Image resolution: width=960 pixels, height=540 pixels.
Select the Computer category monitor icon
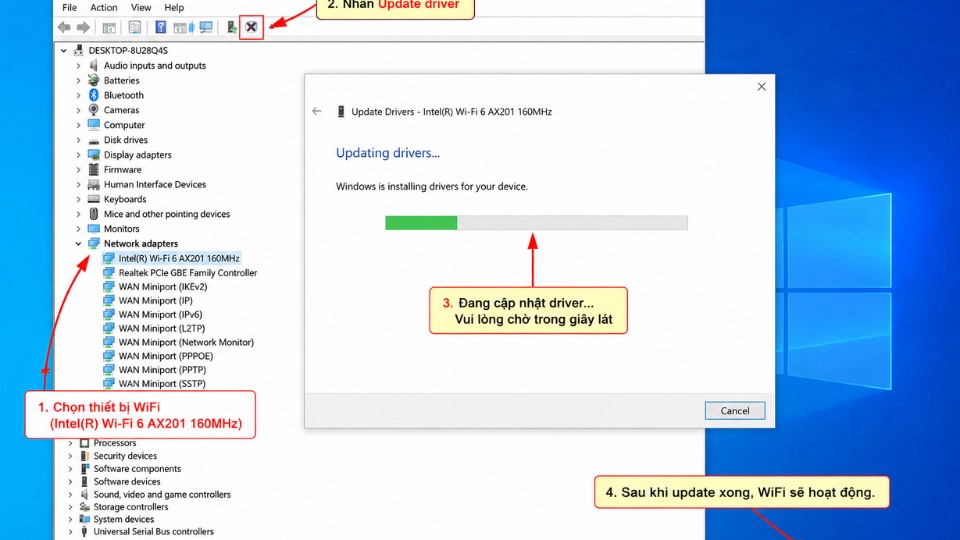pos(94,124)
